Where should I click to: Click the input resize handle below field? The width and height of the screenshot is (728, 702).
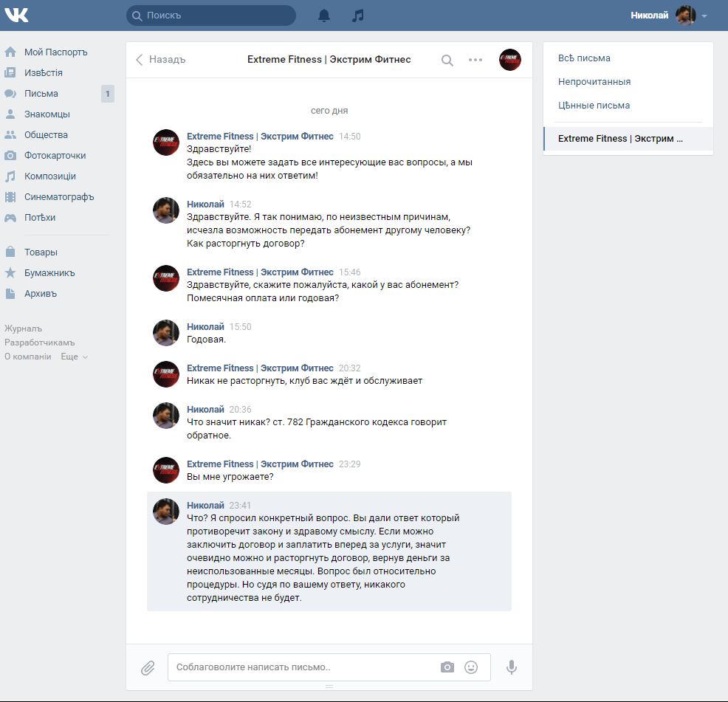(329, 686)
